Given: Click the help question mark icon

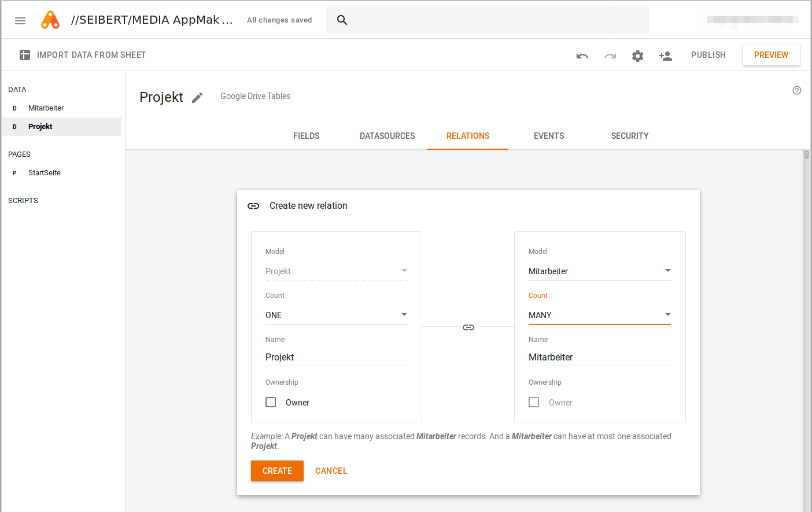Looking at the screenshot, I should coord(797,90).
